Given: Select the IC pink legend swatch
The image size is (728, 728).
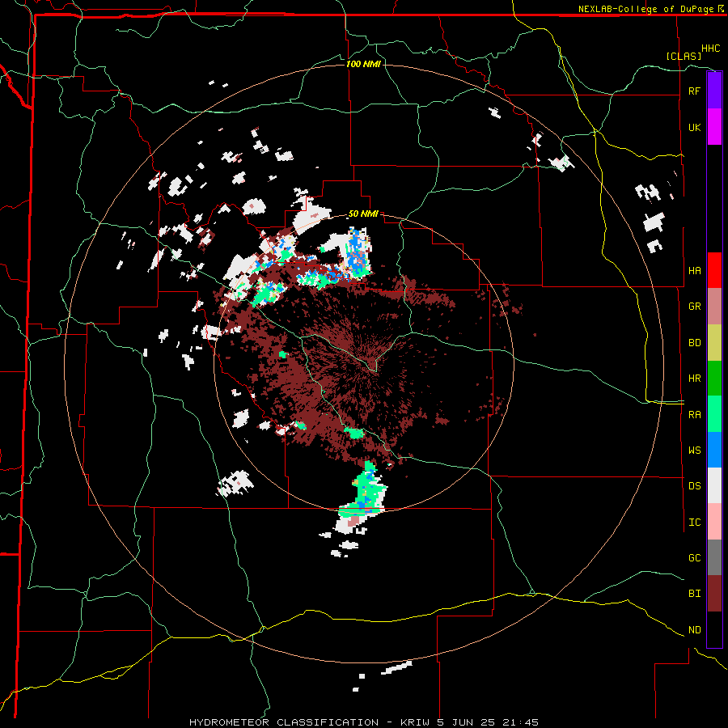Looking at the screenshot, I should (x=714, y=522).
